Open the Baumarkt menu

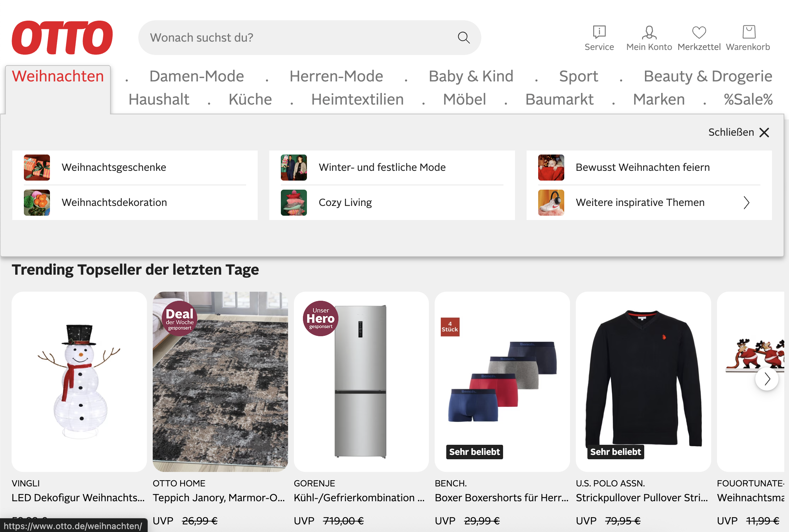click(559, 100)
